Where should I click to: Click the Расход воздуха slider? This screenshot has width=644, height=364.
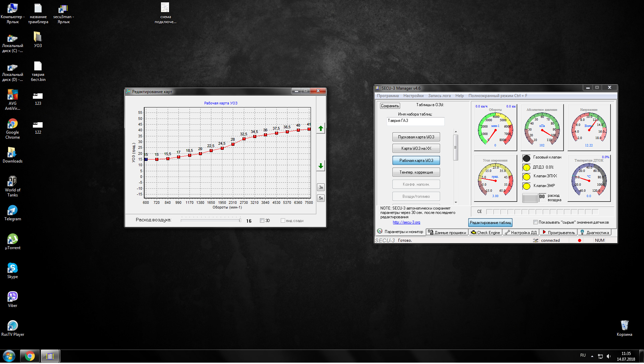(211, 221)
